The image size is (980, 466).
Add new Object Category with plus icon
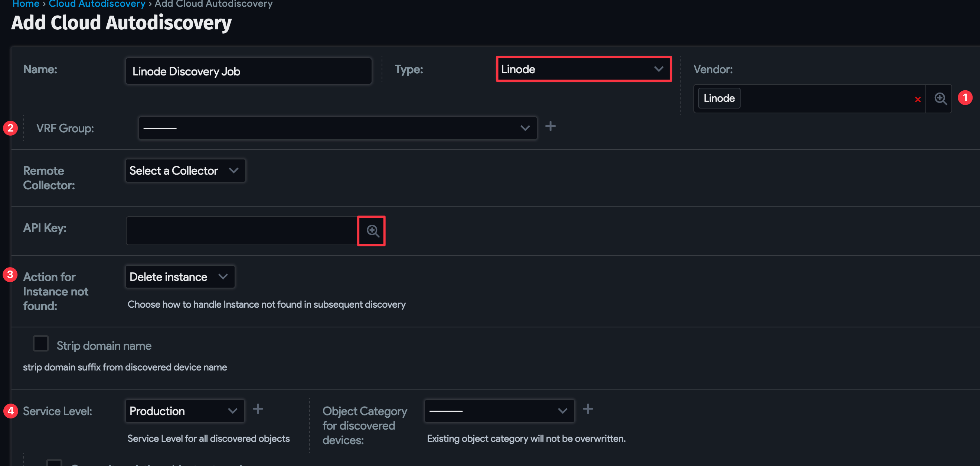pos(587,409)
